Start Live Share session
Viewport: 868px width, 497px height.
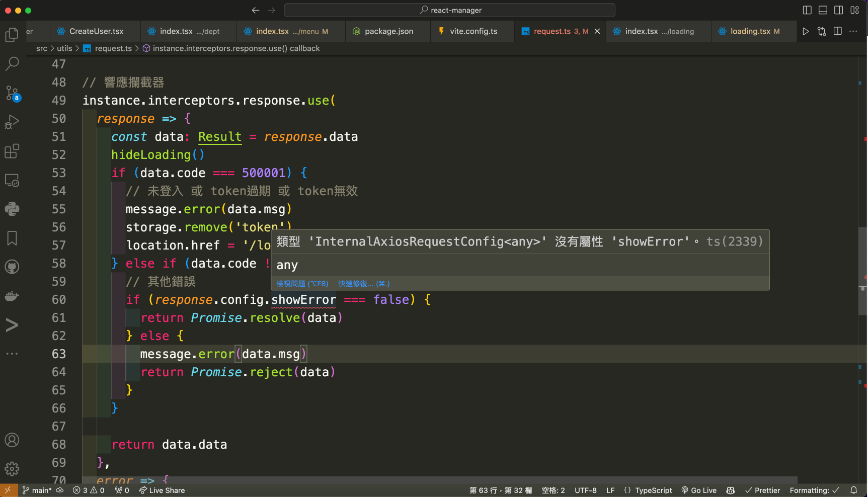pos(162,490)
